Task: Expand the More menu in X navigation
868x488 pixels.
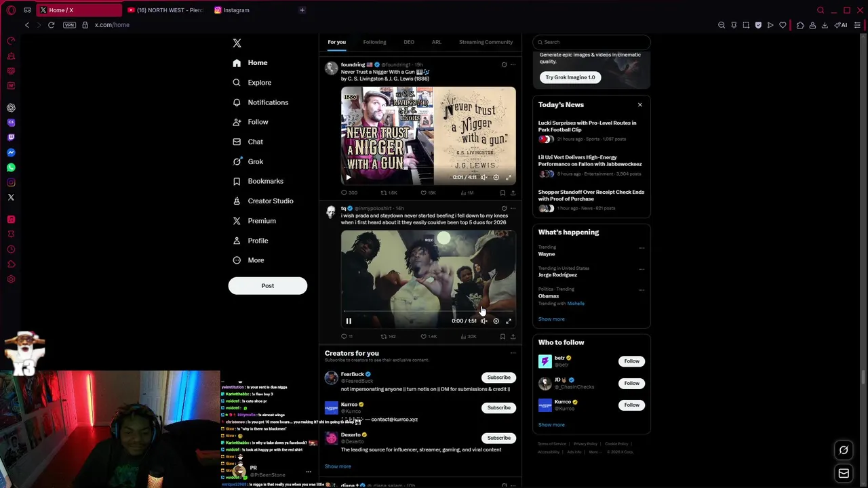Action: [248, 260]
